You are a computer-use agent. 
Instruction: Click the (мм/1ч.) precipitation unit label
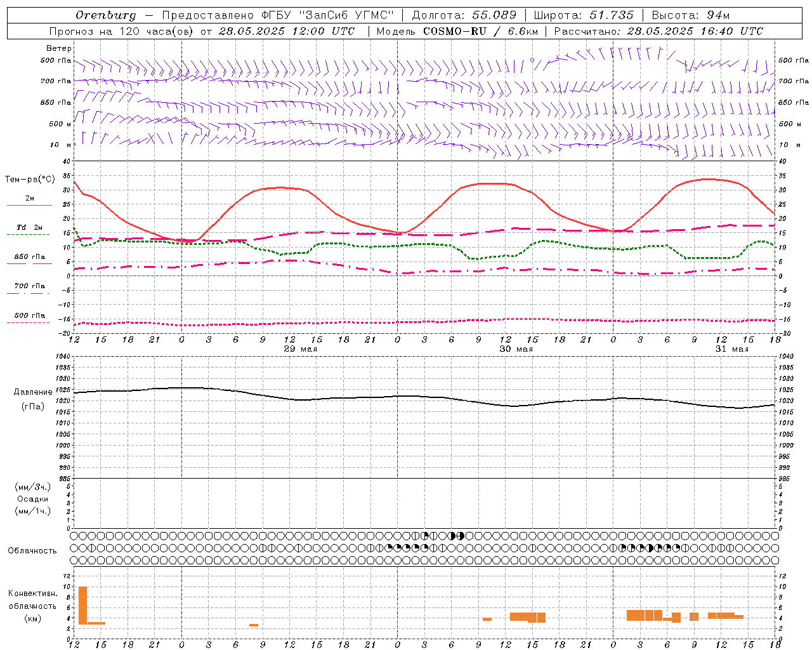tap(33, 511)
